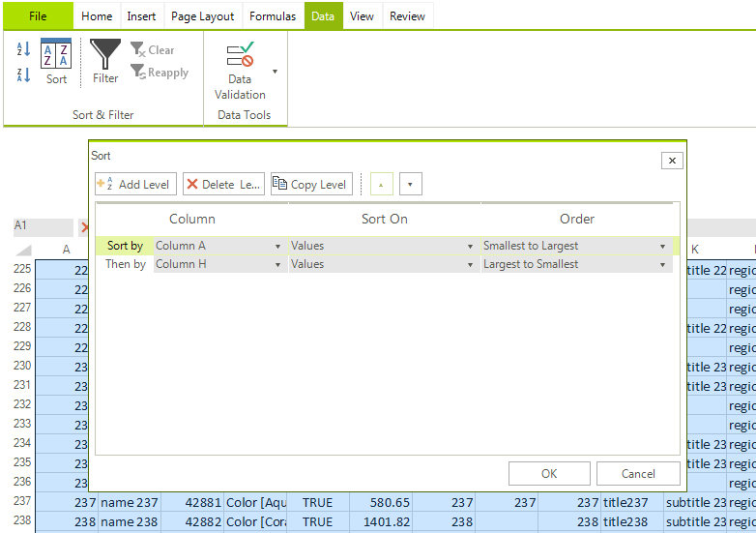The height and width of the screenshot is (533, 756).
Task: Click the select-all corner of the sheet
Action: click(x=23, y=250)
